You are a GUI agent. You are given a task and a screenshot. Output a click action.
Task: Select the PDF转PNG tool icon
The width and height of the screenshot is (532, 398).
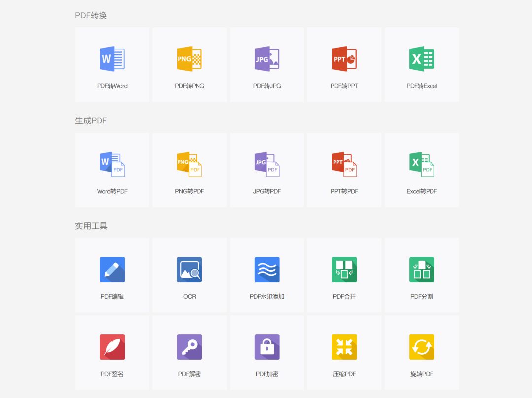coord(189,59)
